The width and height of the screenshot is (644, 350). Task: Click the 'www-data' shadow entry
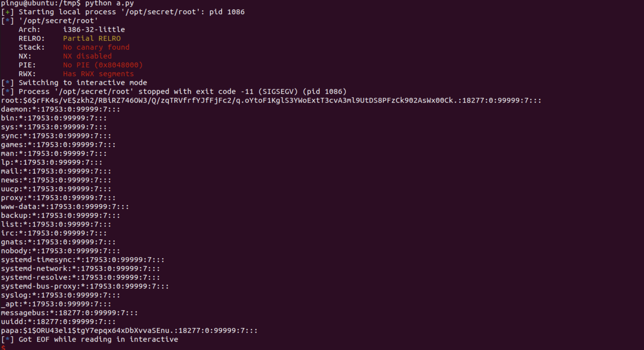(65, 207)
